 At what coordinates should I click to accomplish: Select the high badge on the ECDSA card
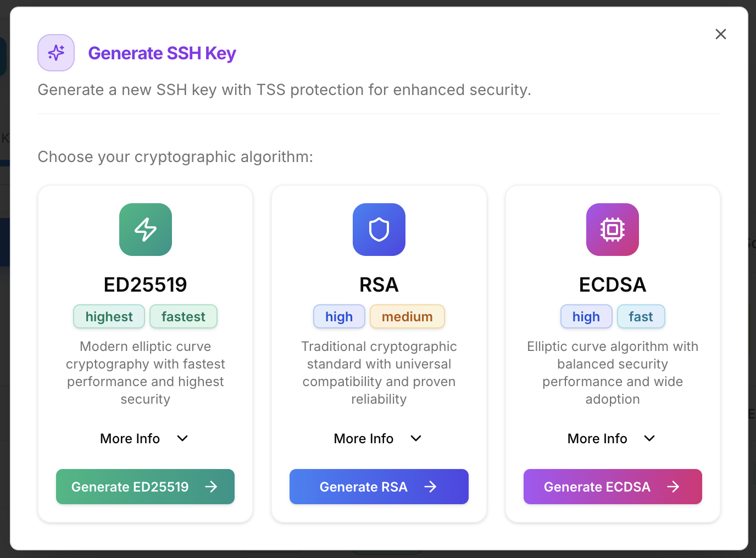coord(586,316)
